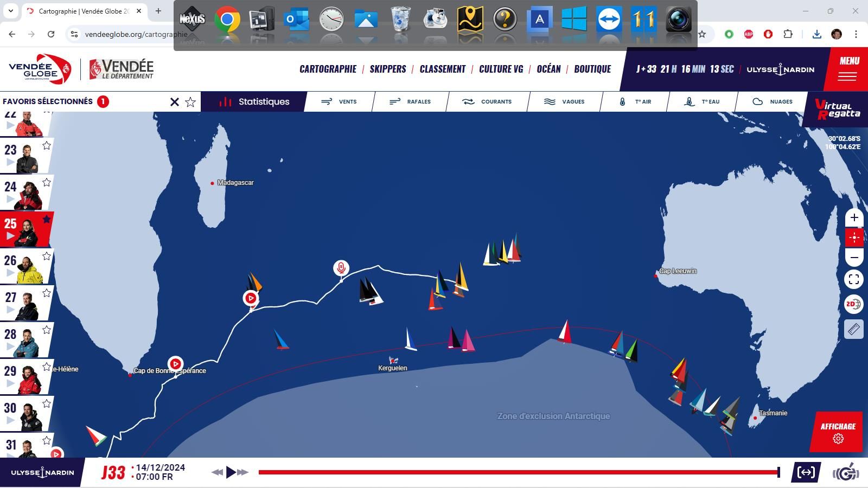Open the Recycle Bin from the dock
Image resolution: width=868 pixels, height=488 pixels.
click(x=400, y=20)
